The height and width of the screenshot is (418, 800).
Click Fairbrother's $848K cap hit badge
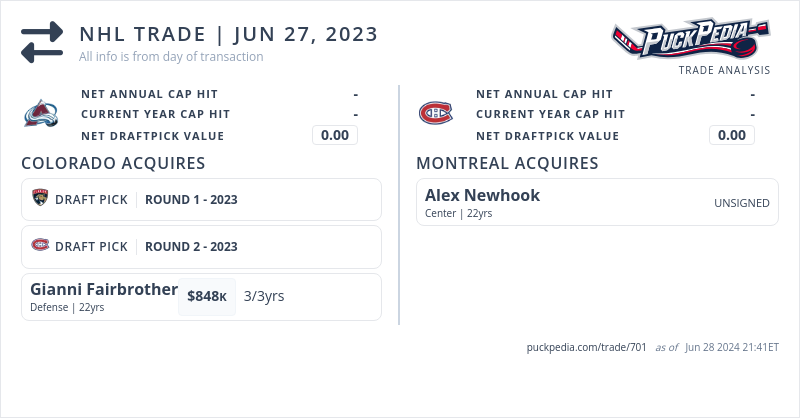coord(207,297)
